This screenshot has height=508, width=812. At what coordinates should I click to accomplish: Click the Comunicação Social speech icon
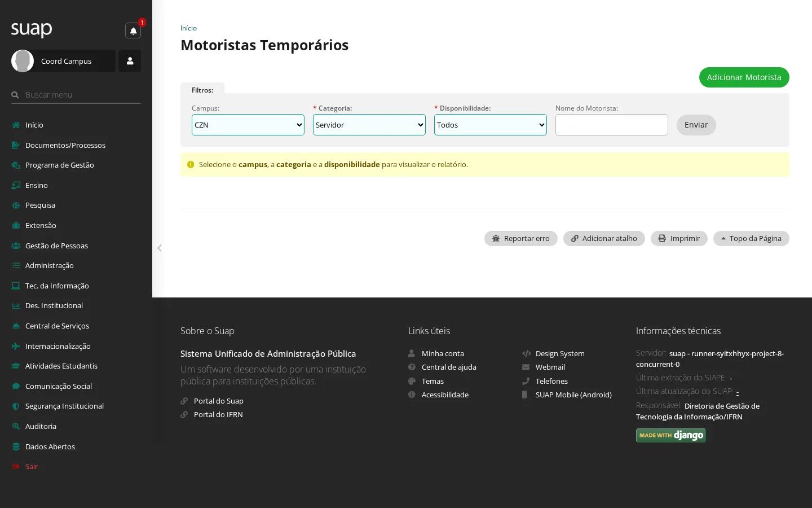(x=16, y=386)
